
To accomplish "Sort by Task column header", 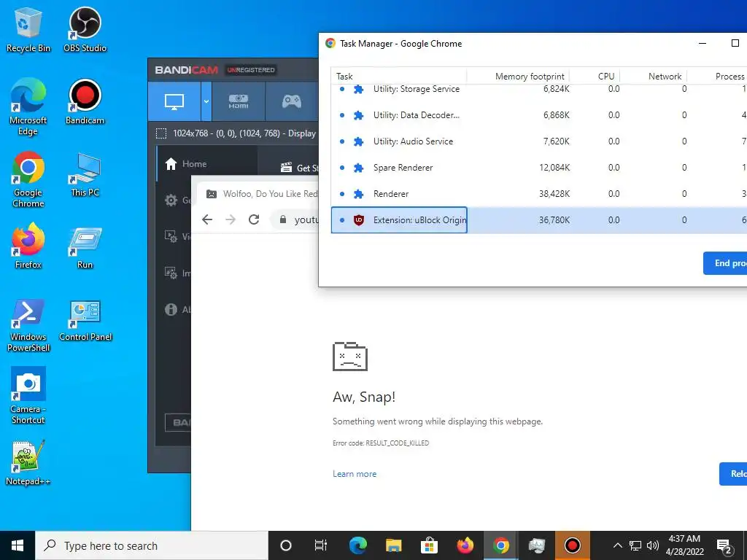I will [x=398, y=76].
